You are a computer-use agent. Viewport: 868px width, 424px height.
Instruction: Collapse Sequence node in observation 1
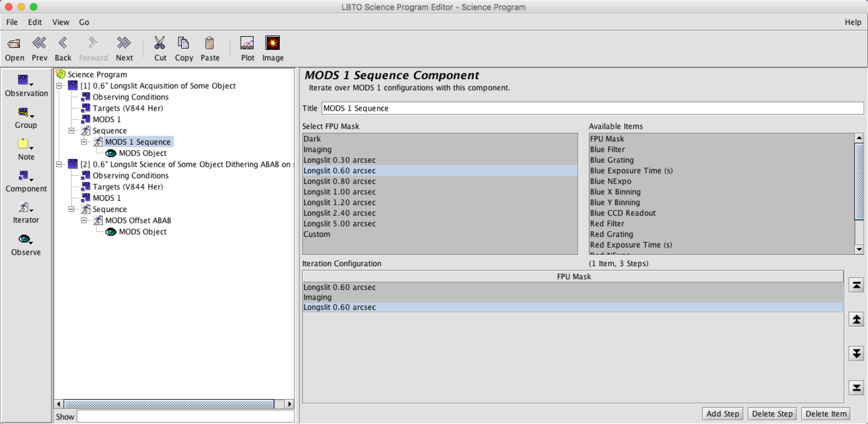71,131
